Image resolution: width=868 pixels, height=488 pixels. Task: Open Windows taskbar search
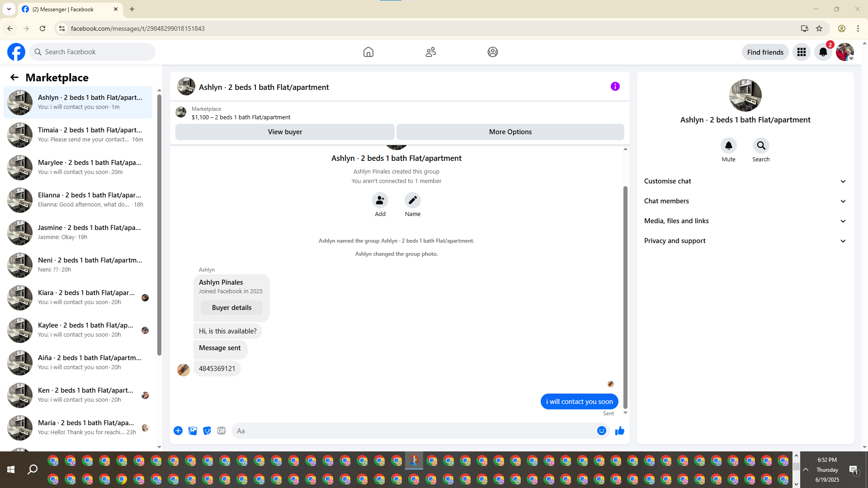click(33, 469)
